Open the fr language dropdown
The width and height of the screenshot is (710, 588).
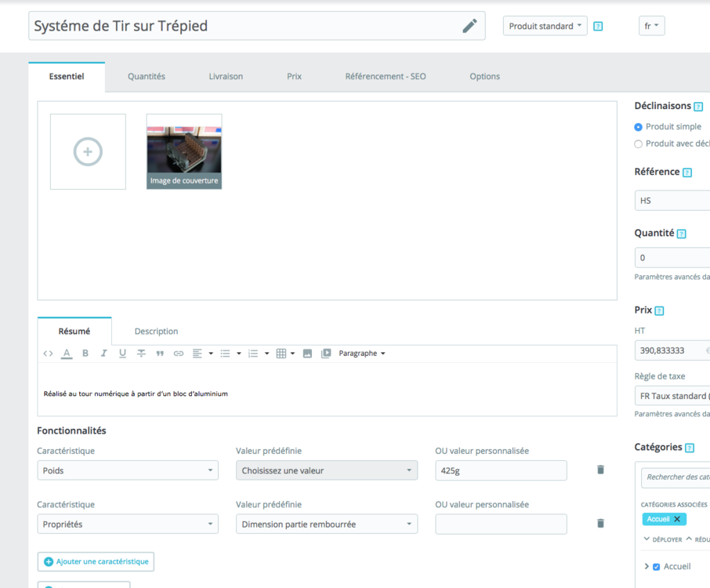[651, 26]
